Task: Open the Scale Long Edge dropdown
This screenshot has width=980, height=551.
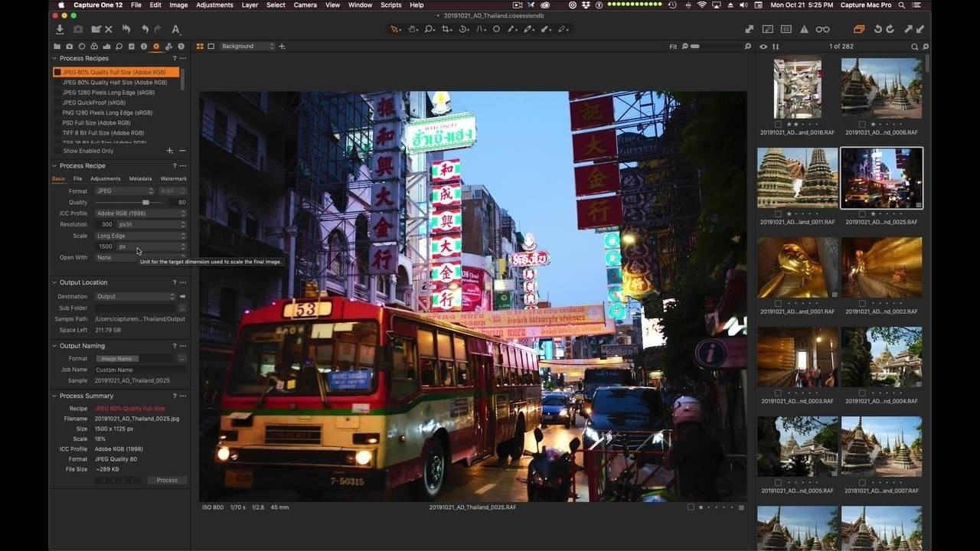Action: coord(141,236)
